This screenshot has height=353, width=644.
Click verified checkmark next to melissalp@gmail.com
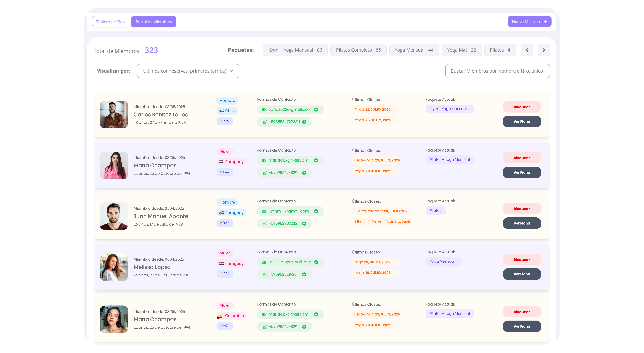pos(316,262)
